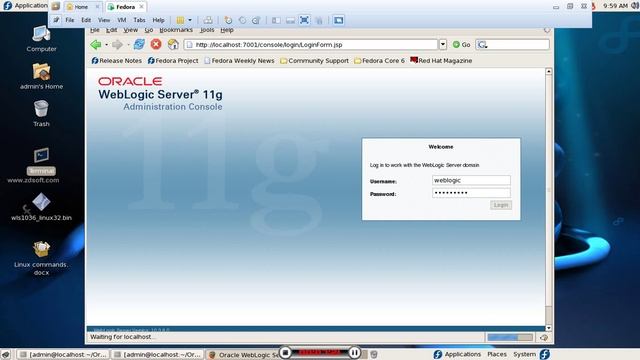This screenshot has height=360, width=640.
Task: Click the browser search box
Action: point(513,44)
